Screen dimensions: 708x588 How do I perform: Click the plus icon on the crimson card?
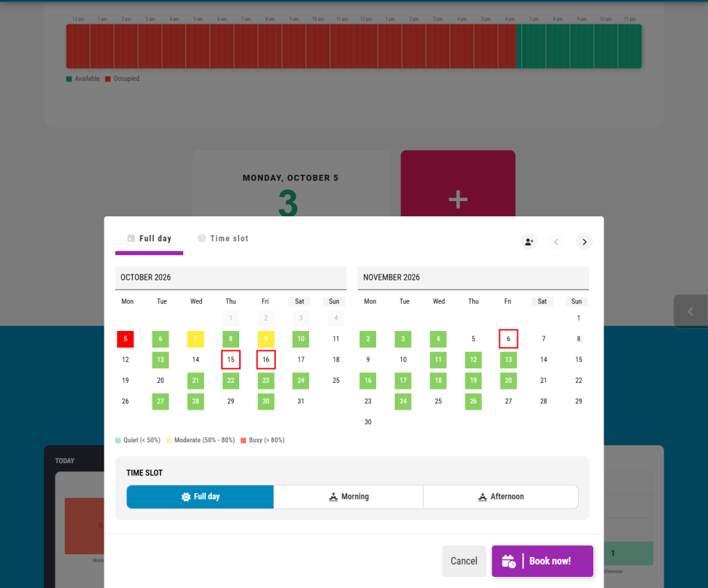click(458, 200)
